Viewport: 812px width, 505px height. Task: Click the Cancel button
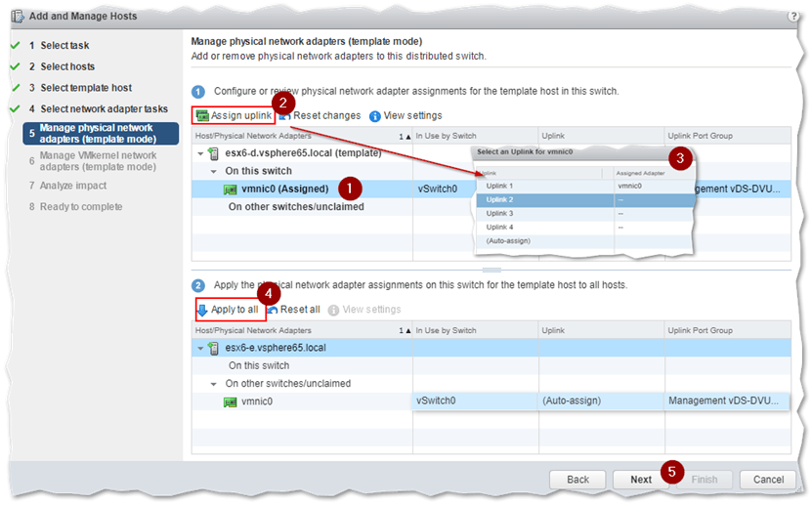[768, 481]
